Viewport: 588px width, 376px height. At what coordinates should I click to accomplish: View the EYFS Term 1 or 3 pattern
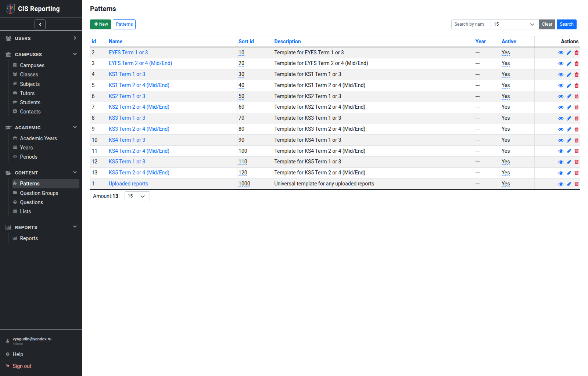tap(561, 53)
